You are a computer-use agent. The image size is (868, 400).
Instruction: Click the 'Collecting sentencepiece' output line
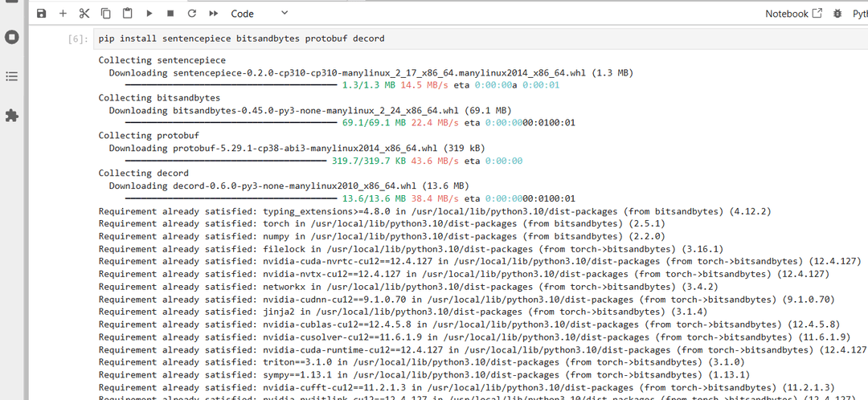click(x=162, y=60)
